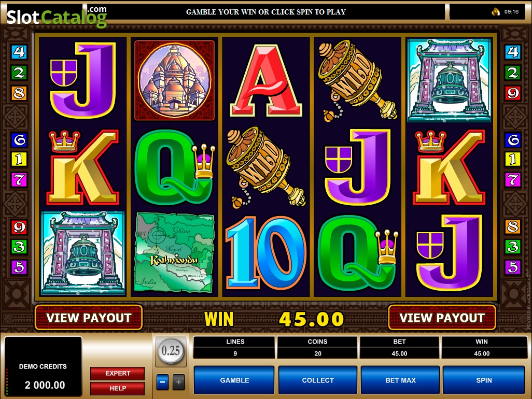Collect the current winnings
532x399 pixels.
point(318,380)
